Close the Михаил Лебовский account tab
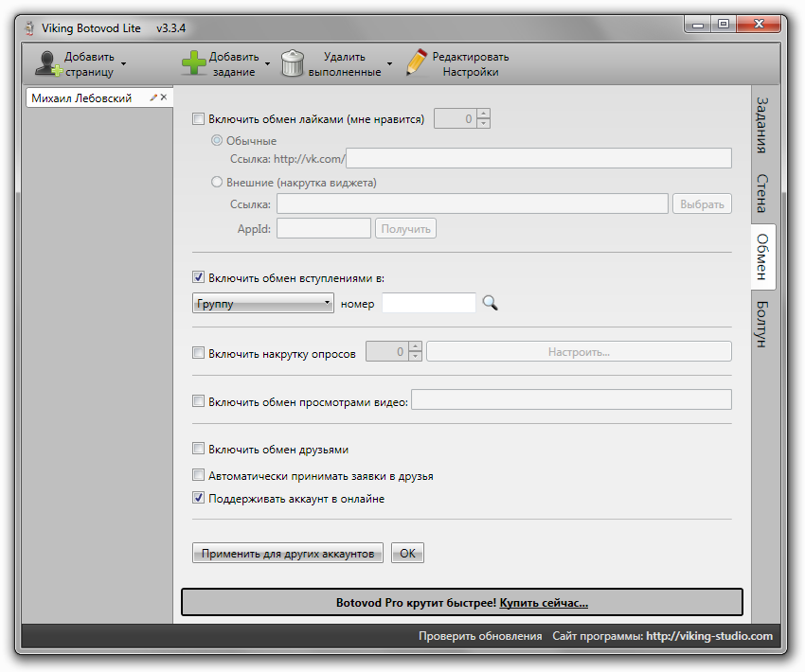The image size is (805, 672). point(164,97)
